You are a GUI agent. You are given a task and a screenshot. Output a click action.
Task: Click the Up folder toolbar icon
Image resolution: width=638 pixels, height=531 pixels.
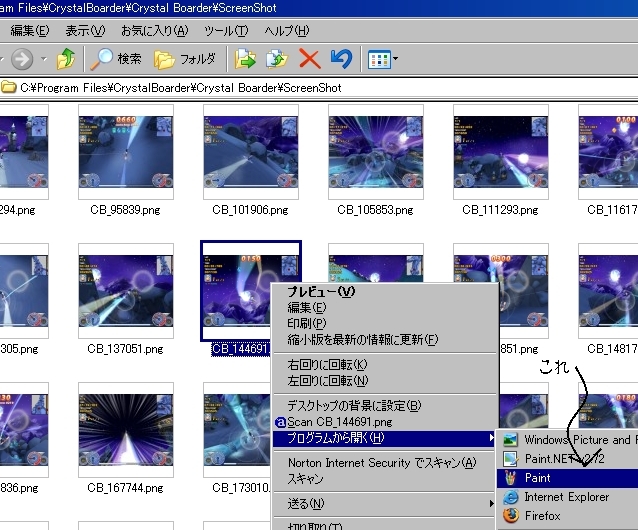pyautogui.click(x=66, y=59)
